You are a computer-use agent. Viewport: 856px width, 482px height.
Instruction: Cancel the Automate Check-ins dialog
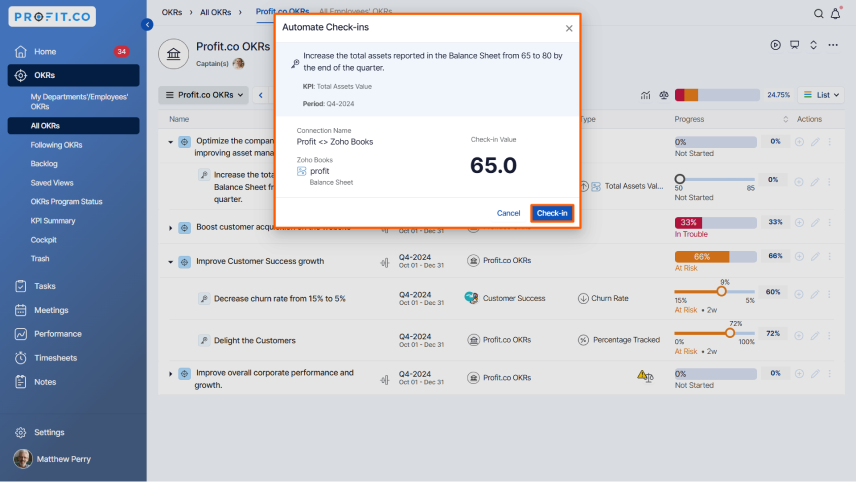[x=508, y=213]
